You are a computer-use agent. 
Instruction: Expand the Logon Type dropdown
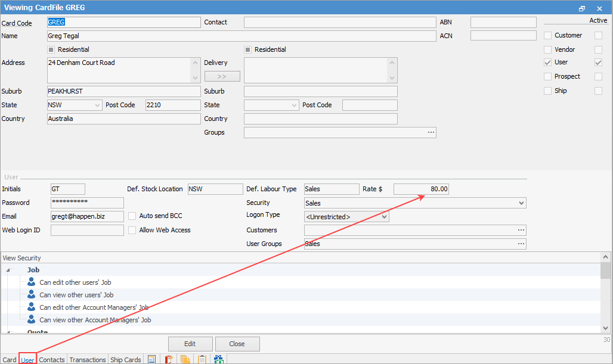pyautogui.click(x=384, y=217)
